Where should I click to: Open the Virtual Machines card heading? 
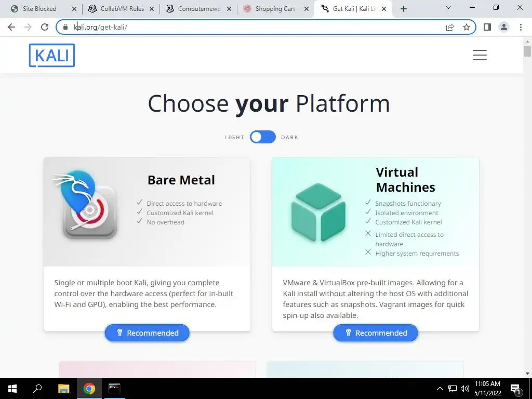[x=405, y=180]
